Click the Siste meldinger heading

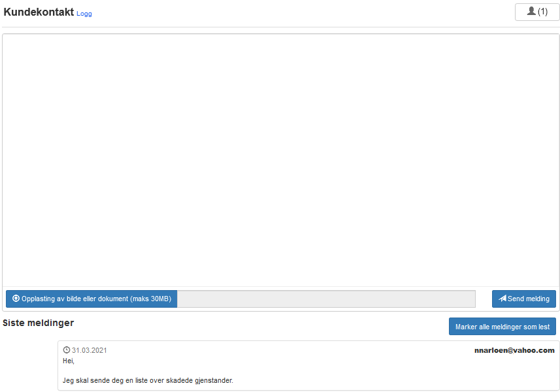pos(38,323)
